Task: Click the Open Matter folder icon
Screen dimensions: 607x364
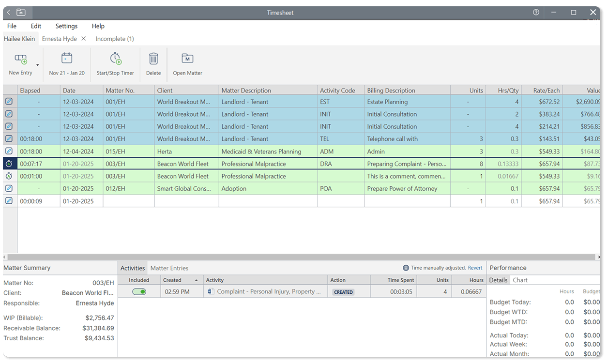Action: point(187,59)
